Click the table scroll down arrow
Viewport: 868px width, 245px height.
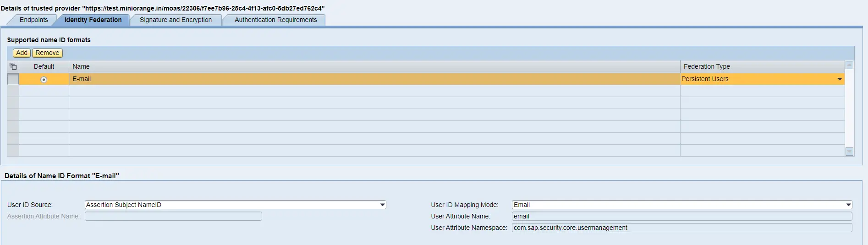(849, 152)
